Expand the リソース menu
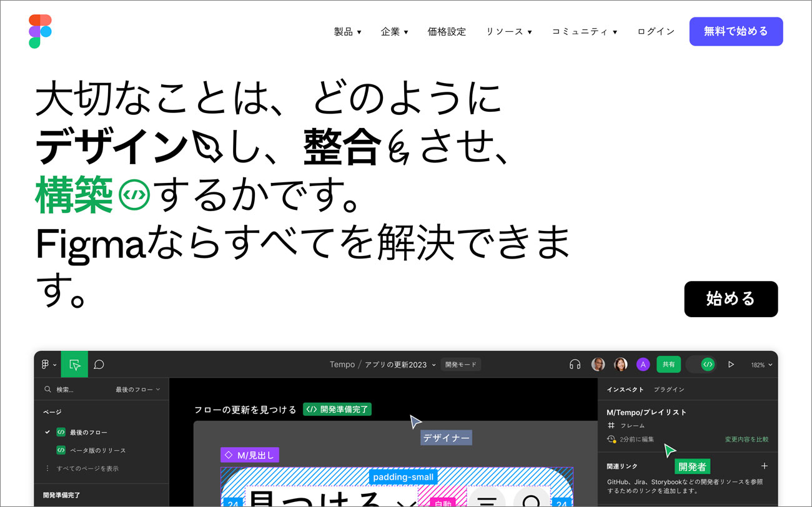 [508, 31]
